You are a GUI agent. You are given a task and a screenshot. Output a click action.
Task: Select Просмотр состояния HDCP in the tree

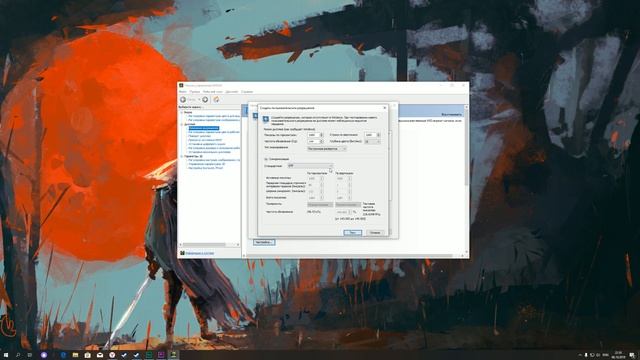click(205, 140)
